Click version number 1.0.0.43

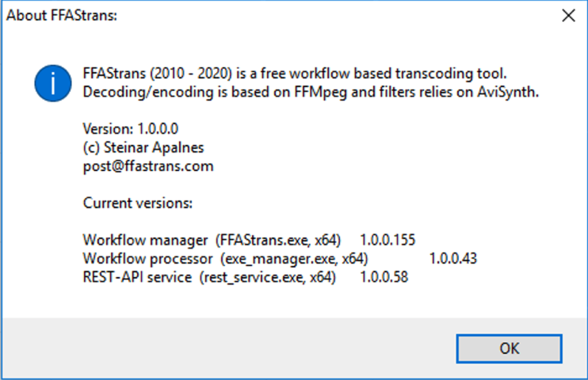(453, 259)
